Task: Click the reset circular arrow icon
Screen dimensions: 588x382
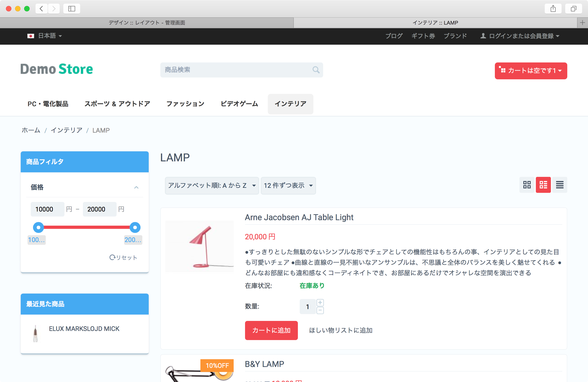Action: click(112, 257)
